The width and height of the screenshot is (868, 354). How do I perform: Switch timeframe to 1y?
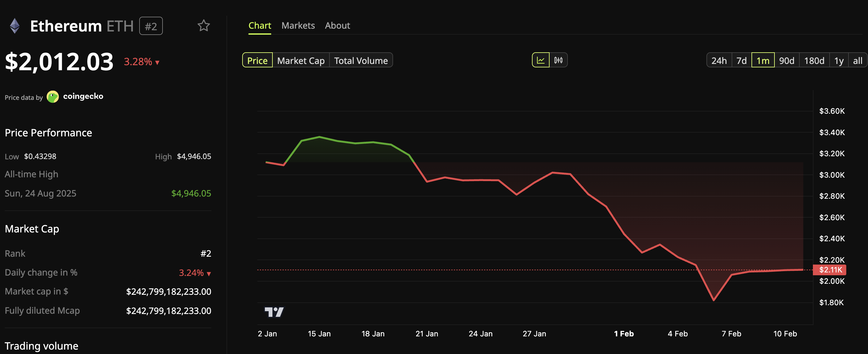(839, 60)
